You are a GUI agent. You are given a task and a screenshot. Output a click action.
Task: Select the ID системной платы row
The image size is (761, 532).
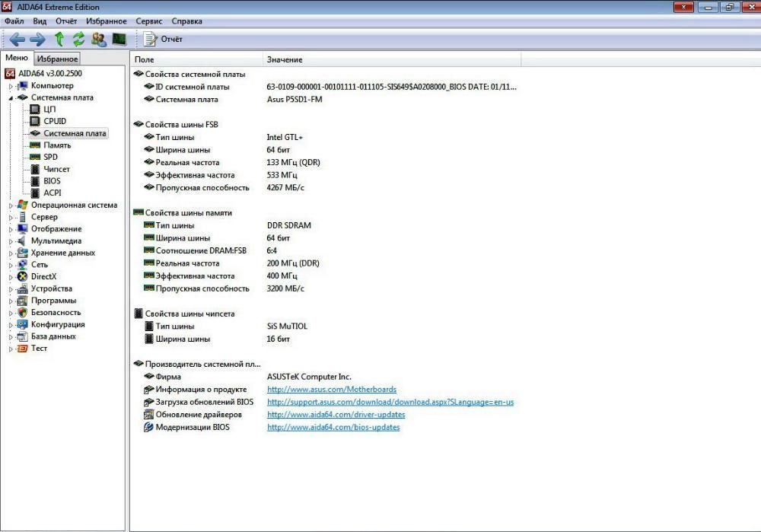[x=330, y=87]
